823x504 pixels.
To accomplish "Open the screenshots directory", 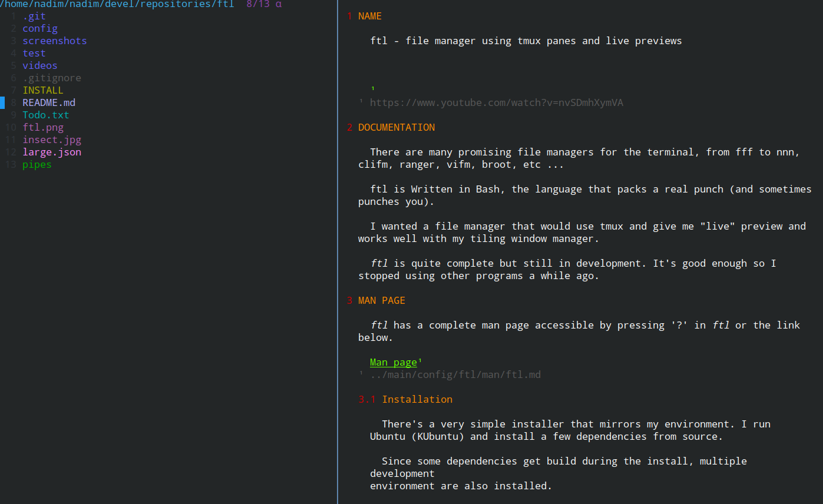I will tap(55, 41).
